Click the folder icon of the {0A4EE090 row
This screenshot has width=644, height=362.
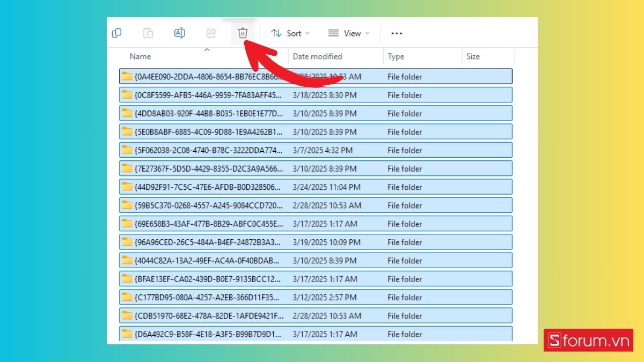click(127, 76)
